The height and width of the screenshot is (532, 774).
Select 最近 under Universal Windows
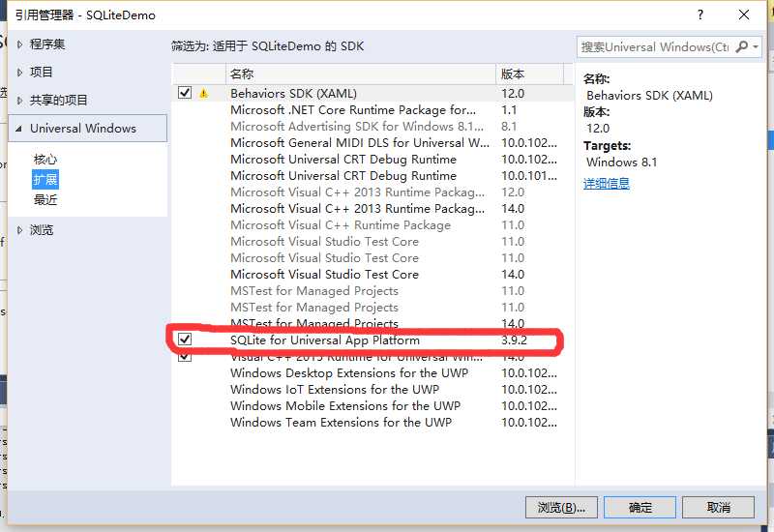pyautogui.click(x=45, y=200)
